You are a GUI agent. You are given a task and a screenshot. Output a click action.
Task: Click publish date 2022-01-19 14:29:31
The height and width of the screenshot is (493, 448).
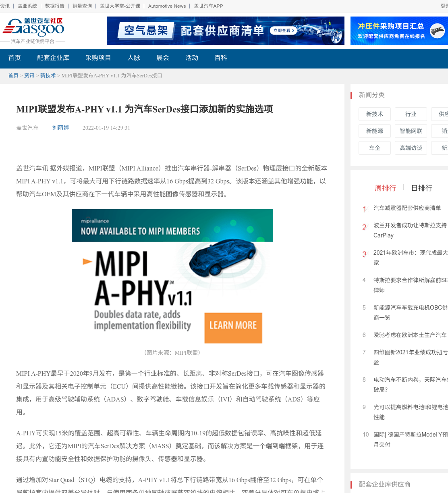click(106, 128)
